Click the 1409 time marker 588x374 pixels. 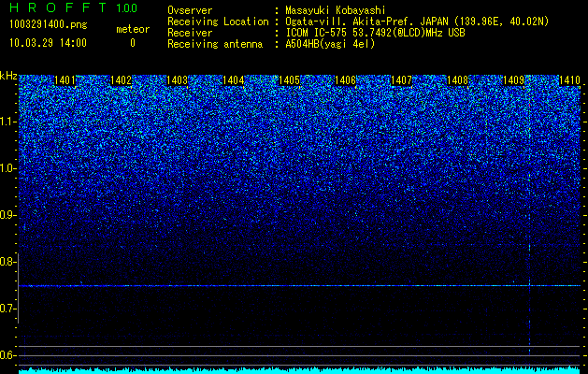click(x=513, y=80)
